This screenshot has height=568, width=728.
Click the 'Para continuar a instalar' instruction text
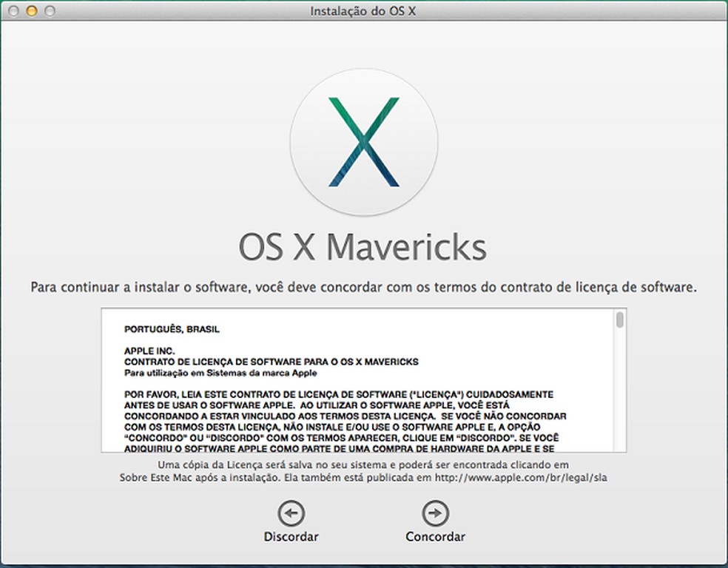(x=363, y=287)
